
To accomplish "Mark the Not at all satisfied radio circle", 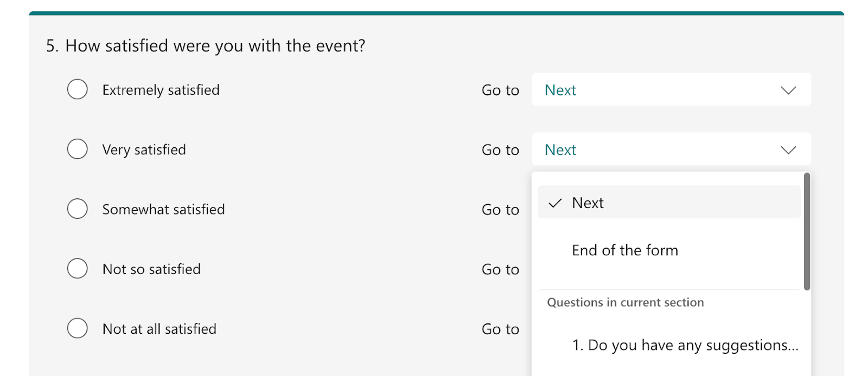I will pos(77,328).
